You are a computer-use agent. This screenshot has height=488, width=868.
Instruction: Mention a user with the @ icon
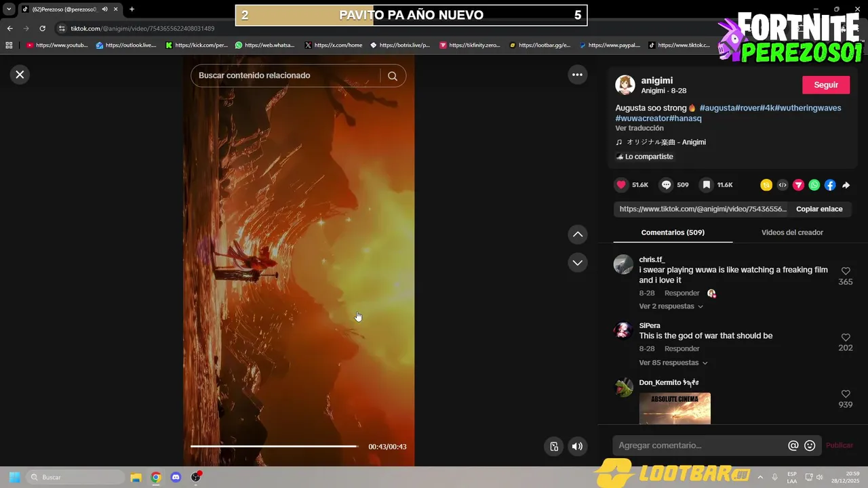point(793,446)
